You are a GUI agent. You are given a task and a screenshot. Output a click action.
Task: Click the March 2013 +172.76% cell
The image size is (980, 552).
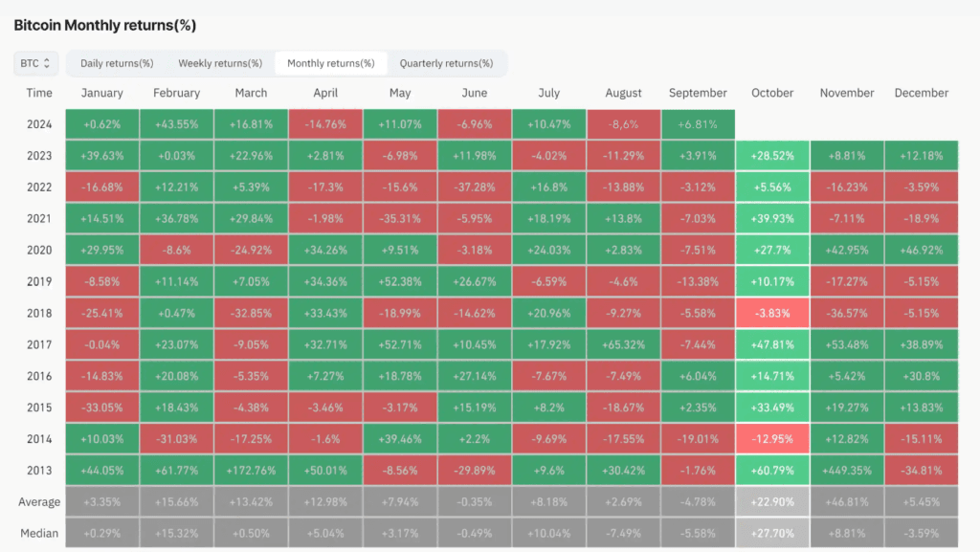[251, 470]
